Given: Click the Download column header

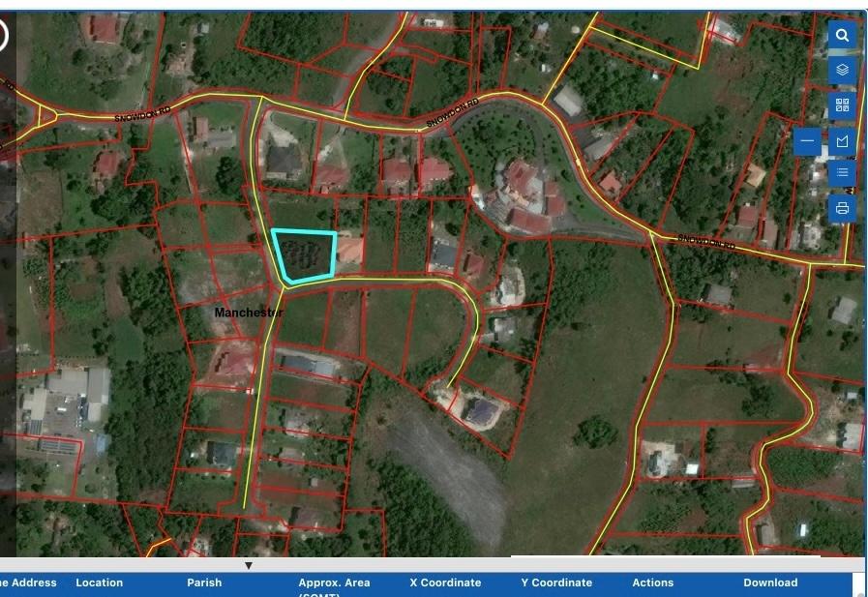Looking at the screenshot, I should 770,582.
